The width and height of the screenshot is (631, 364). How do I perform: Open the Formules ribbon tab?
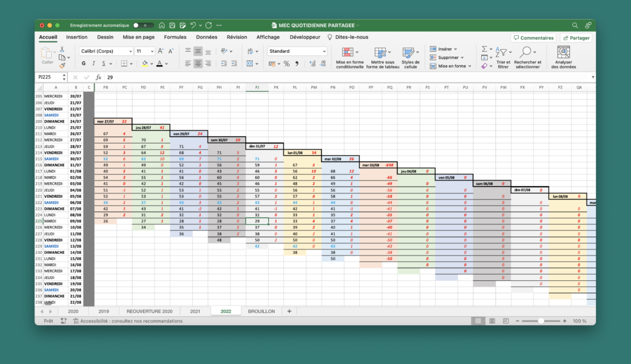click(x=175, y=37)
